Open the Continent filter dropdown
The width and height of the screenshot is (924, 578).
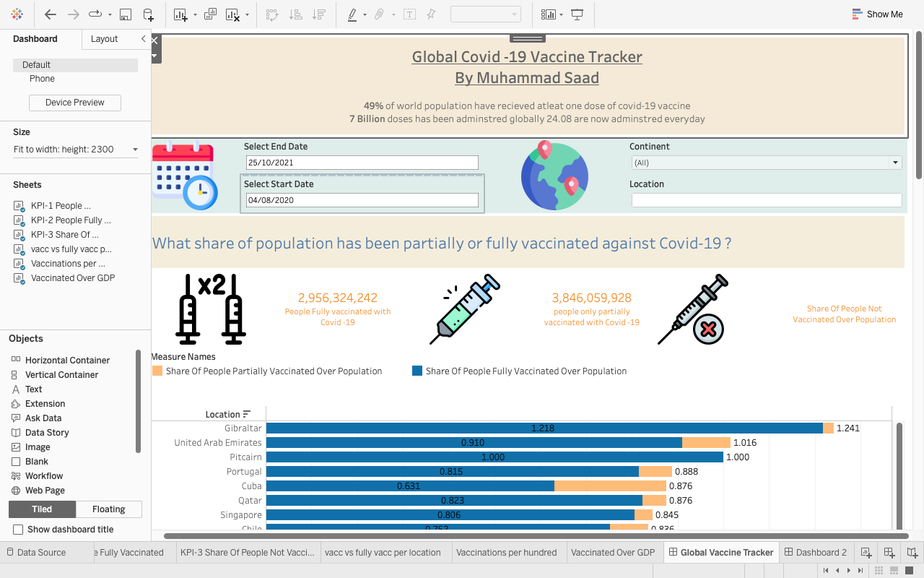tap(896, 163)
